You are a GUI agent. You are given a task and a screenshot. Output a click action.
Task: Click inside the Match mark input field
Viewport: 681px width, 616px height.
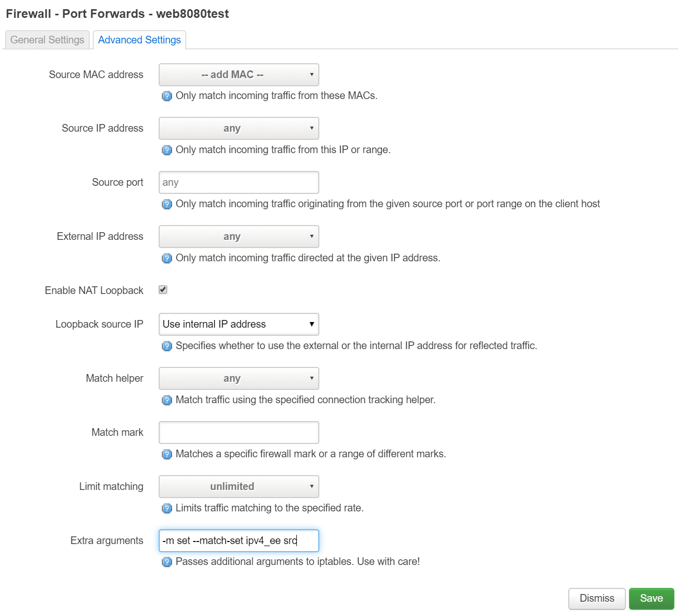click(x=238, y=432)
